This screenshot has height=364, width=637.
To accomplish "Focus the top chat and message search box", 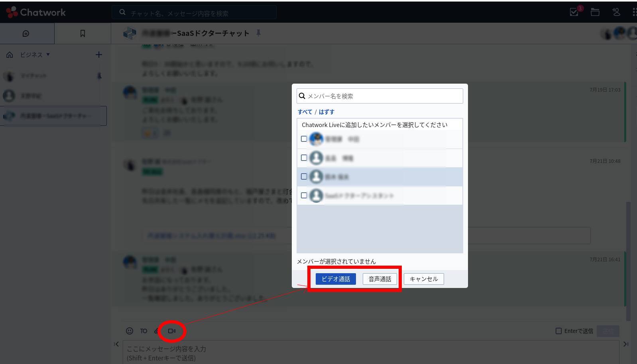I will click(x=194, y=12).
